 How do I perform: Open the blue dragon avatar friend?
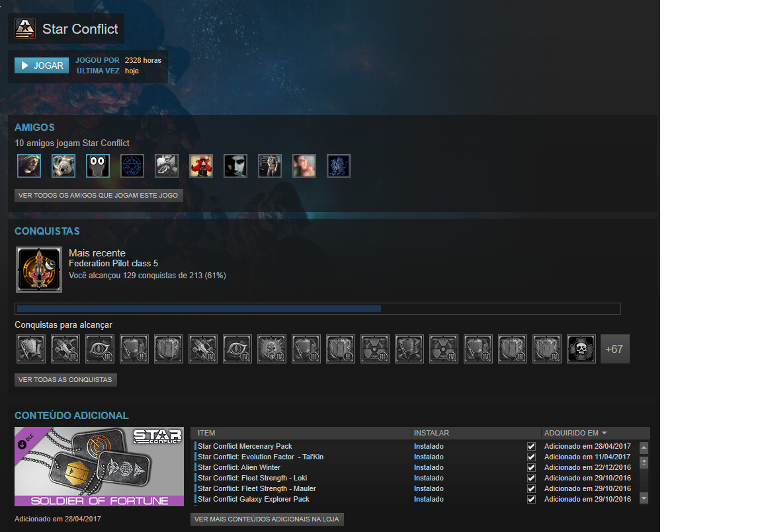pyautogui.click(x=339, y=166)
